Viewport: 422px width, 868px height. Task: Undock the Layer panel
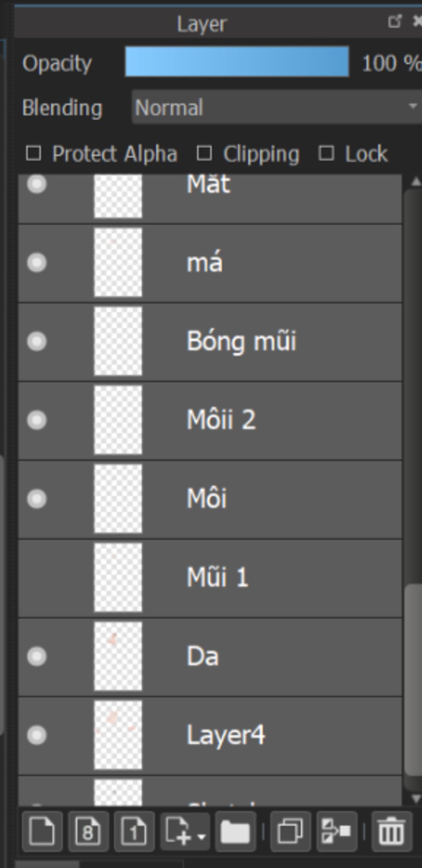coord(394,21)
